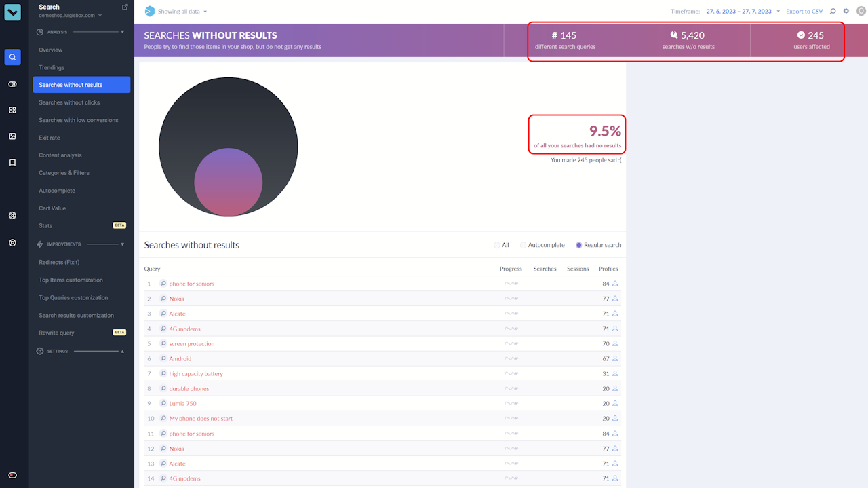Open the top-right settings gear icon
Viewport: 868px width, 488px height.
tap(846, 12)
